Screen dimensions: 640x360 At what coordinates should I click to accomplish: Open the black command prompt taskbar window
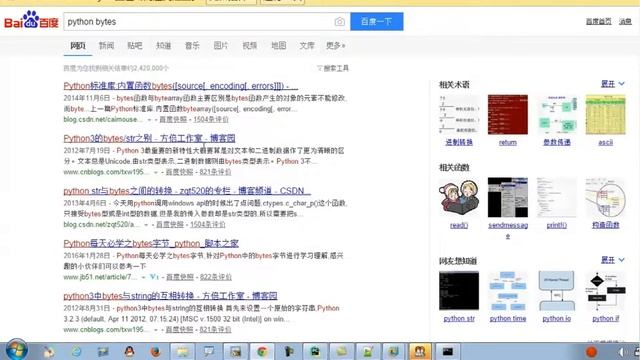click(447, 351)
